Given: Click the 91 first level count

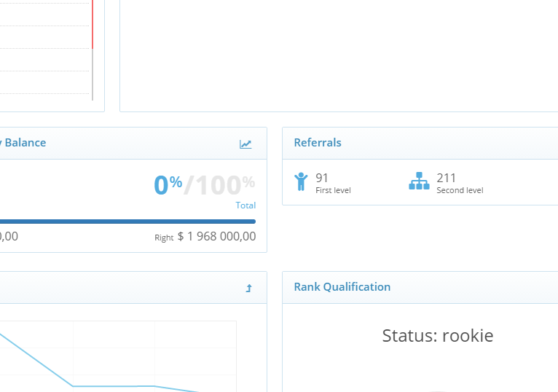Looking at the screenshot, I should click(322, 178).
